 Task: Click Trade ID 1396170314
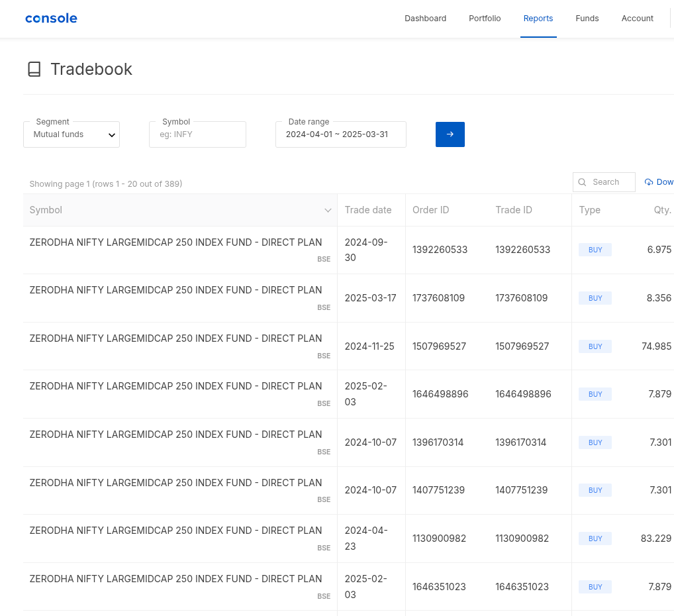520,442
